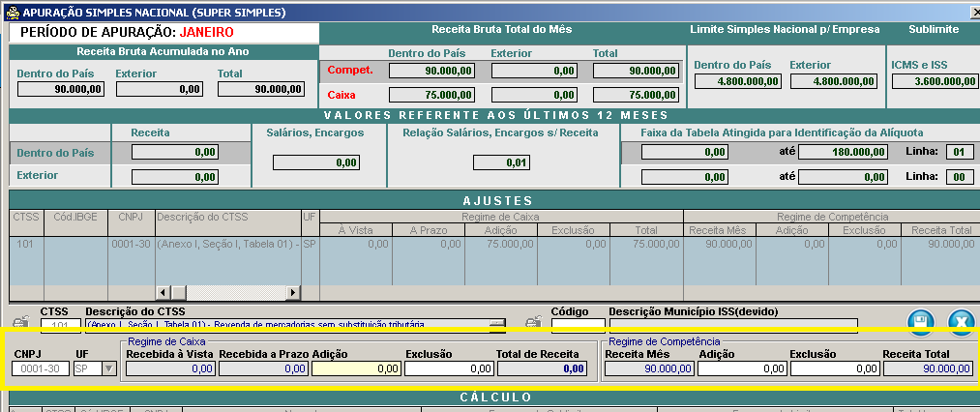Click the Limite Exterior 4.800.000,00 field
This screenshot has width=980, height=412.
pyautogui.click(x=834, y=81)
